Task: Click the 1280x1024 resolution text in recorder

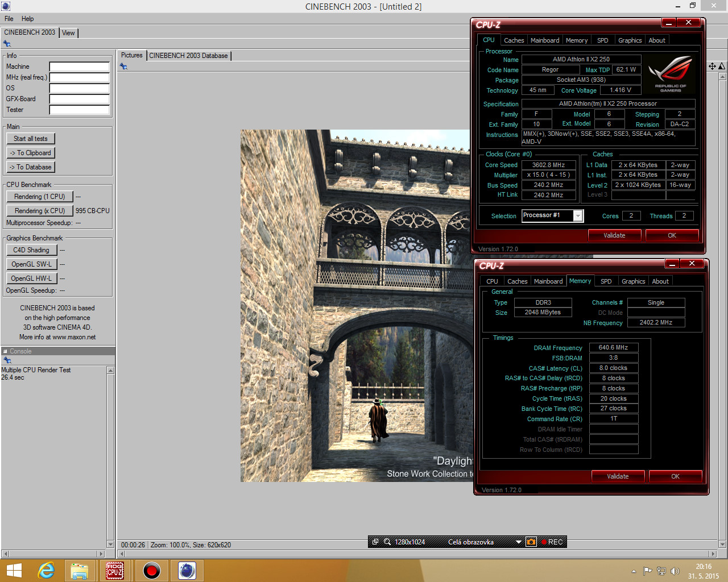Action: click(x=410, y=542)
